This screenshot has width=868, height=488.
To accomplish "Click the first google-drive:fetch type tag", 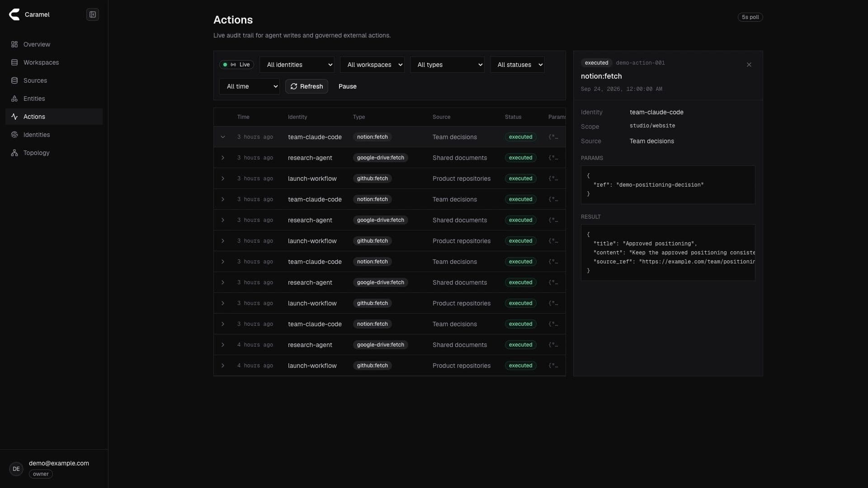I will point(381,158).
